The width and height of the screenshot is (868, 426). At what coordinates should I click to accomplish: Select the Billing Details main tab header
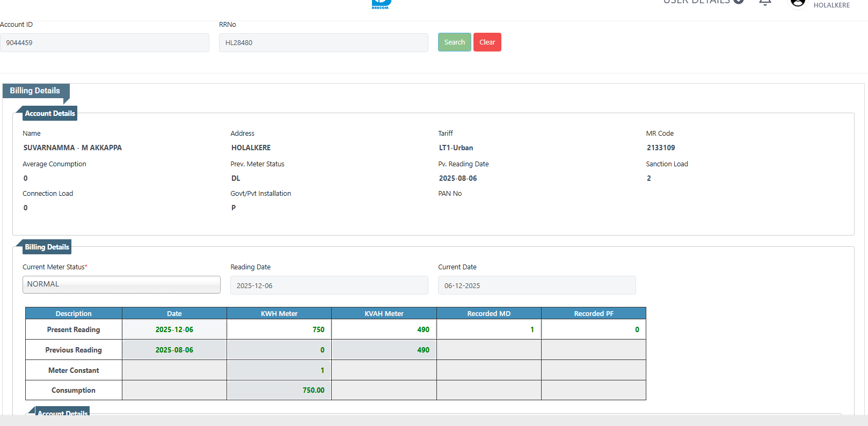[x=35, y=91]
